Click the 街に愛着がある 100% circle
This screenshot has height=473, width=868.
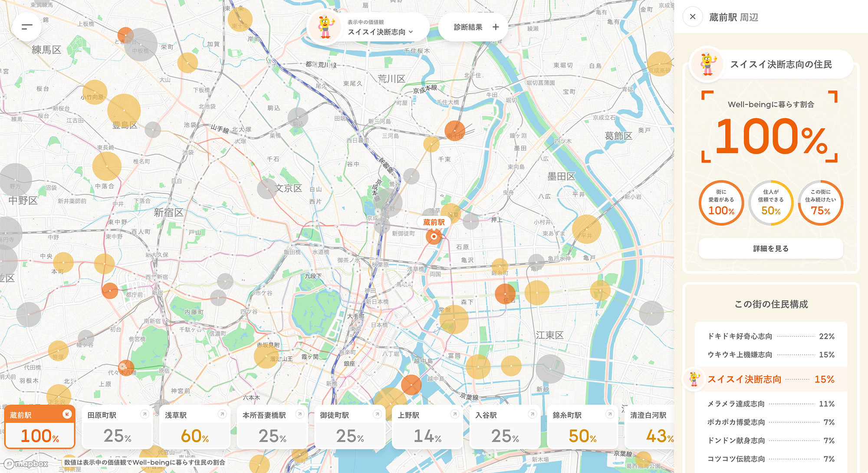coord(721,203)
